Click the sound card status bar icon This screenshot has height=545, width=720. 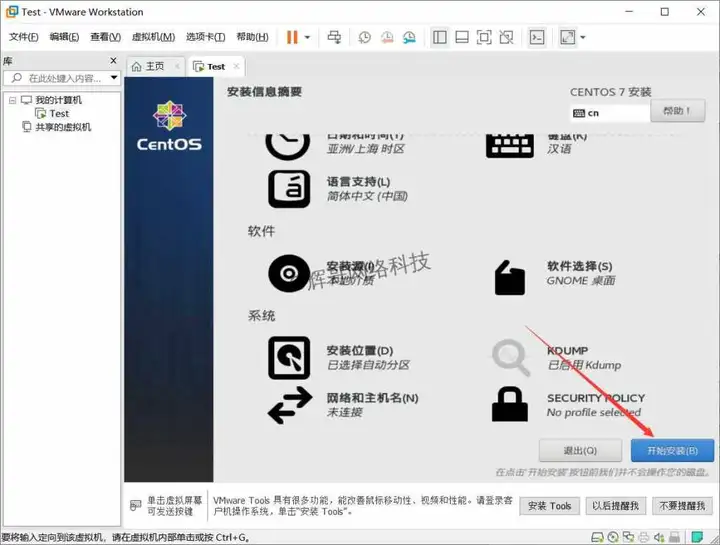pyautogui.click(x=659, y=537)
